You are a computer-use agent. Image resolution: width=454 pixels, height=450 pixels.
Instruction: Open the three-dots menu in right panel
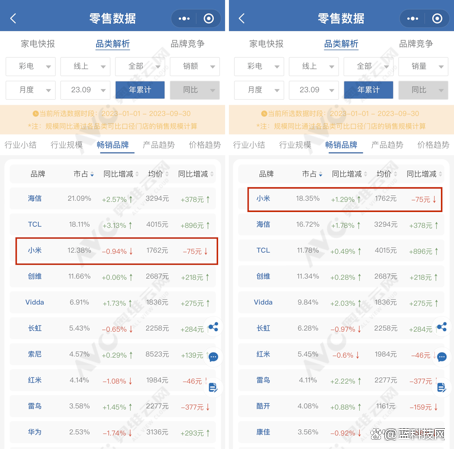[x=412, y=18]
